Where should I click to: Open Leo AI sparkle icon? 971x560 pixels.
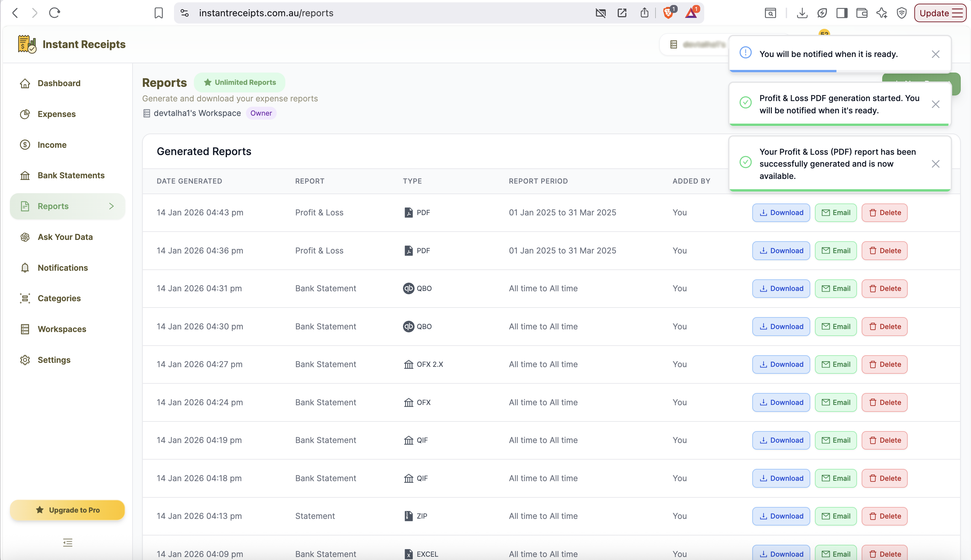[882, 13]
